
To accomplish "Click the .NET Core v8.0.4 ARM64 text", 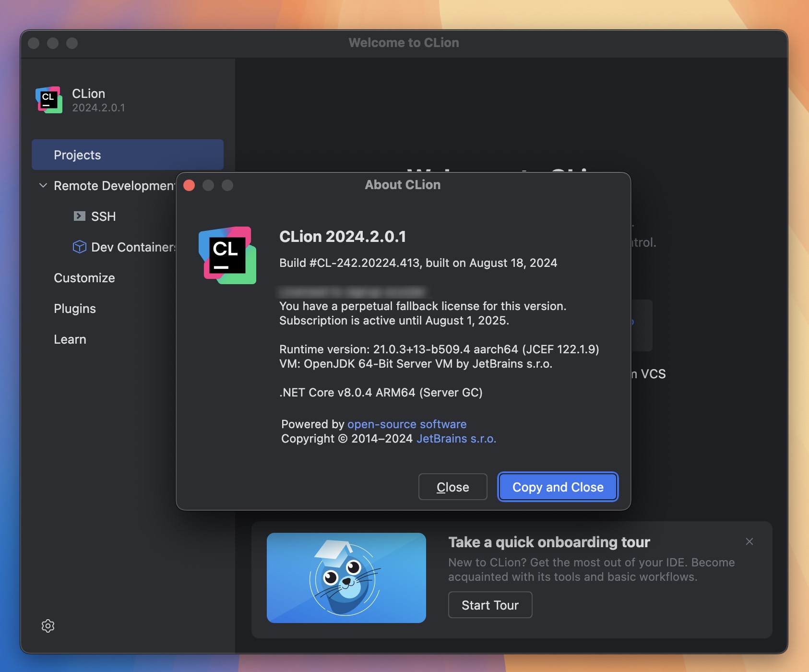I will coord(381,393).
